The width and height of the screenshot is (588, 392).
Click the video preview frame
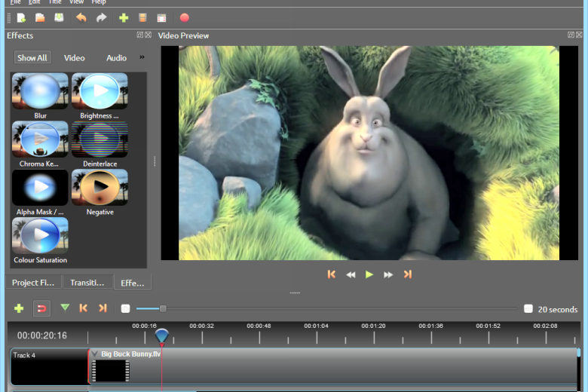(369, 153)
